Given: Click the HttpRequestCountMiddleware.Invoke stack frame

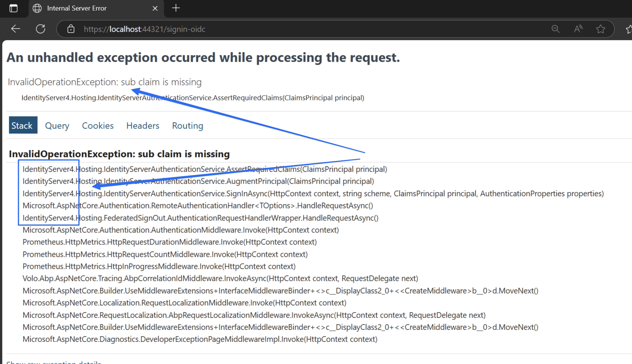Looking at the screenshot, I should click(x=165, y=254).
